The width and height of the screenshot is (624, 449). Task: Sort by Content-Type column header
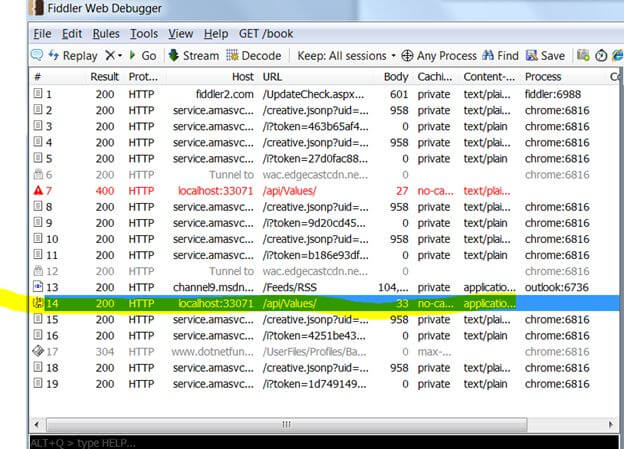tap(489, 77)
